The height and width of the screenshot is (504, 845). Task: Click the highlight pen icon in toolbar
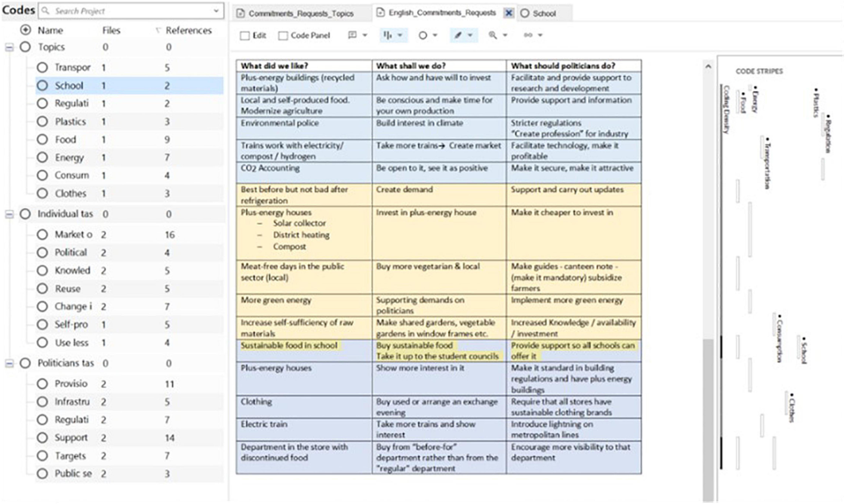[x=458, y=35]
